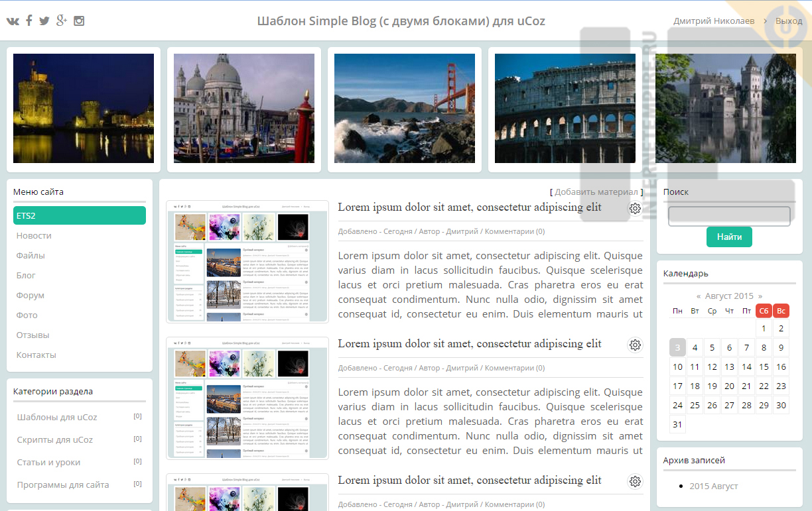Open the Instagram icon link
Image resolution: width=812 pixels, height=511 pixels.
point(79,21)
